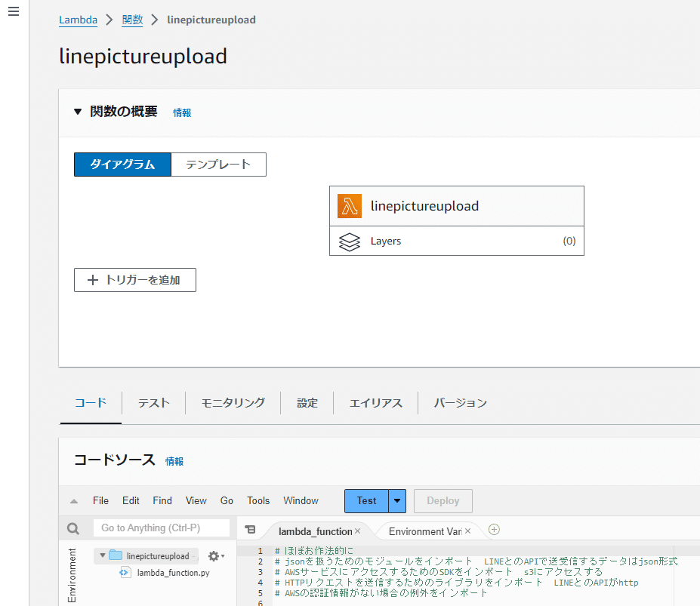Switch to the テスト tab

coord(153,403)
